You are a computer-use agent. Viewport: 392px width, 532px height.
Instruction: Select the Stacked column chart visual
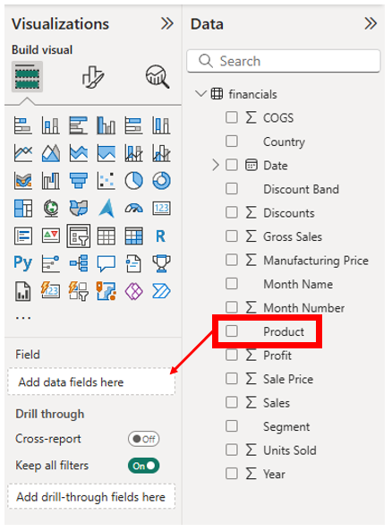(x=50, y=125)
